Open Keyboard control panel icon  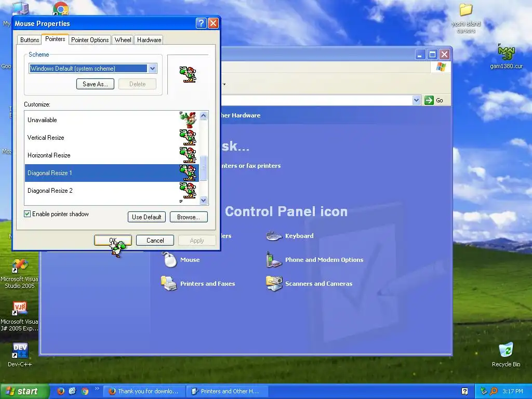click(x=274, y=236)
